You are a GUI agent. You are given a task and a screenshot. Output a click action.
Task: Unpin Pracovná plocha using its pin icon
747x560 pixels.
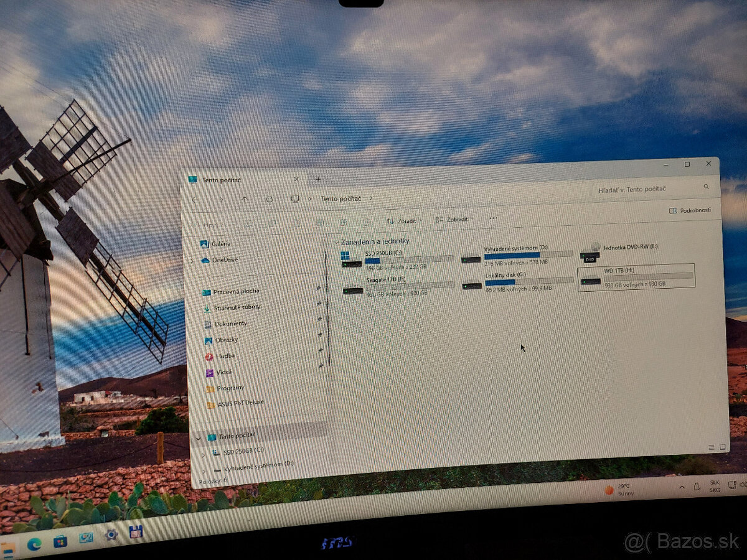click(319, 288)
